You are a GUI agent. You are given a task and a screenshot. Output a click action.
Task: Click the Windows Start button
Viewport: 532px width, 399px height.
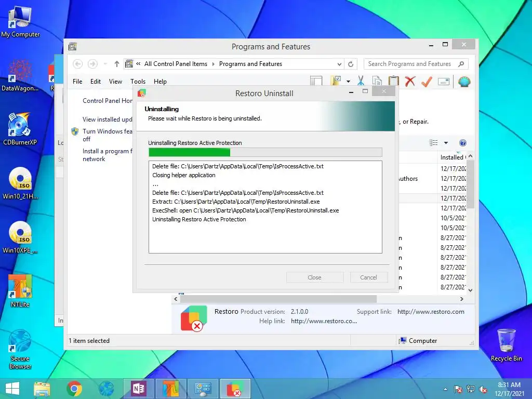click(12, 389)
